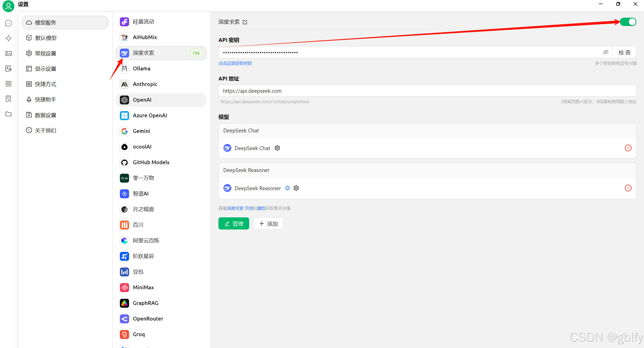The image size is (644, 348).
Task: Click the 点击这里获取密钥 link
Action: click(x=235, y=63)
